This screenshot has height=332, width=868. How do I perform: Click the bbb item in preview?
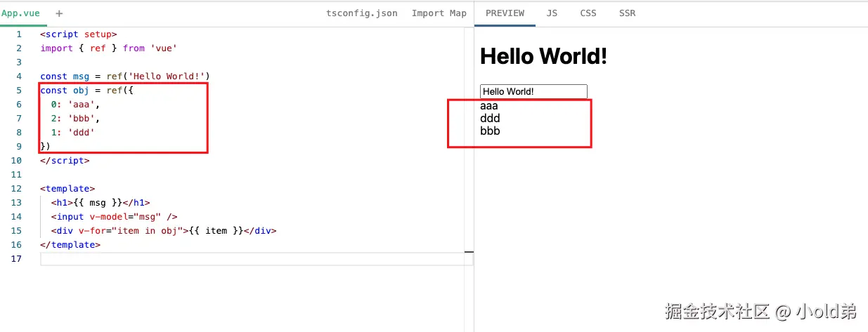[x=490, y=131]
